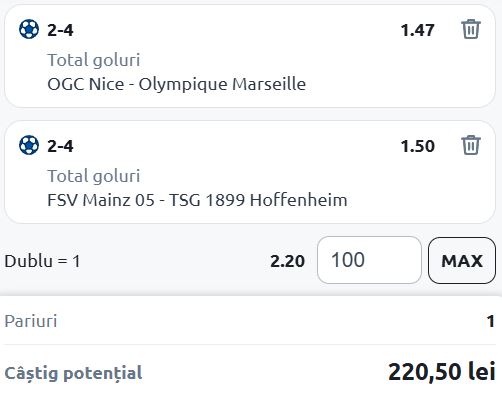
Task: Click the 220,50 lei potential winnings
Action: click(x=442, y=371)
